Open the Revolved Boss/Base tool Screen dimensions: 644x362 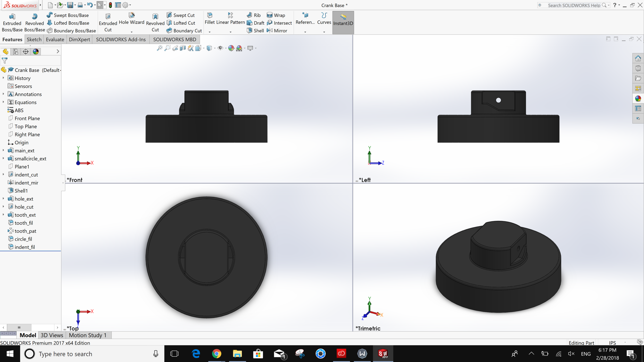pyautogui.click(x=35, y=23)
